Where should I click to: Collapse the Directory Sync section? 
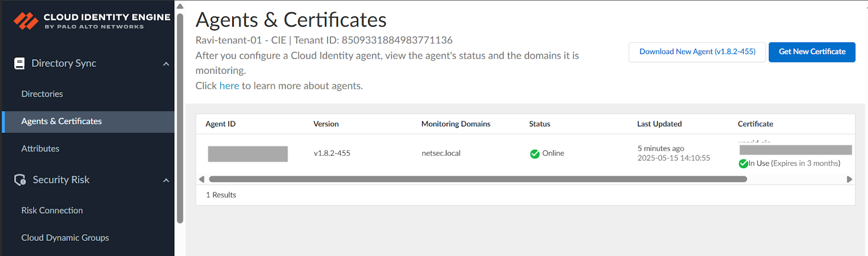pos(166,64)
